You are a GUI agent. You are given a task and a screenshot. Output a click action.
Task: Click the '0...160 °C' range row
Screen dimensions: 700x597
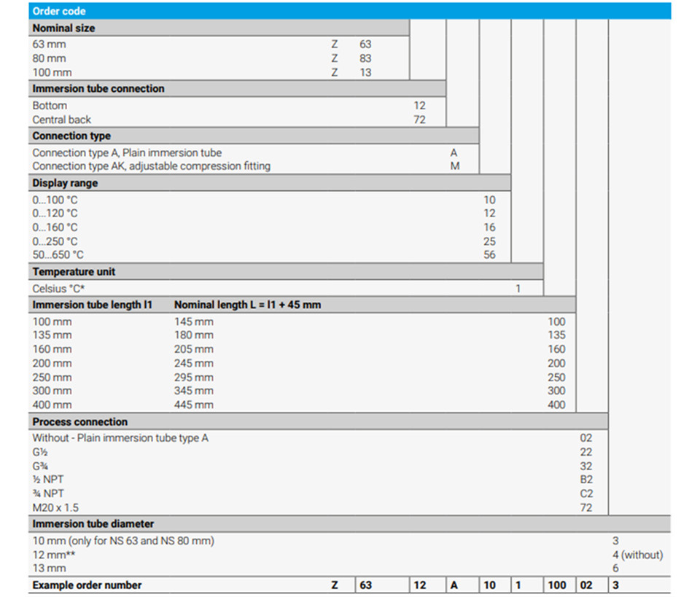(x=55, y=227)
